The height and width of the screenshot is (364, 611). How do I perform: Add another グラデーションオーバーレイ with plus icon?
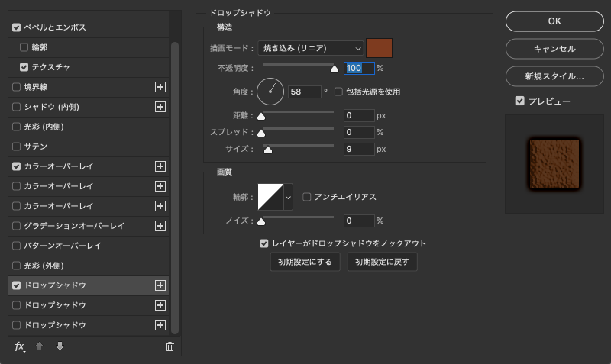click(160, 226)
